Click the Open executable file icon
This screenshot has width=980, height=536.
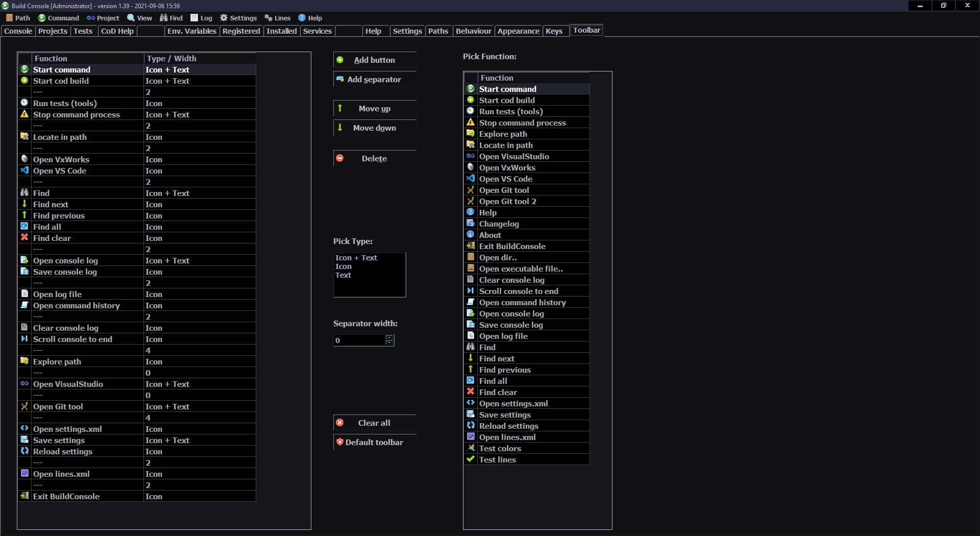471,269
